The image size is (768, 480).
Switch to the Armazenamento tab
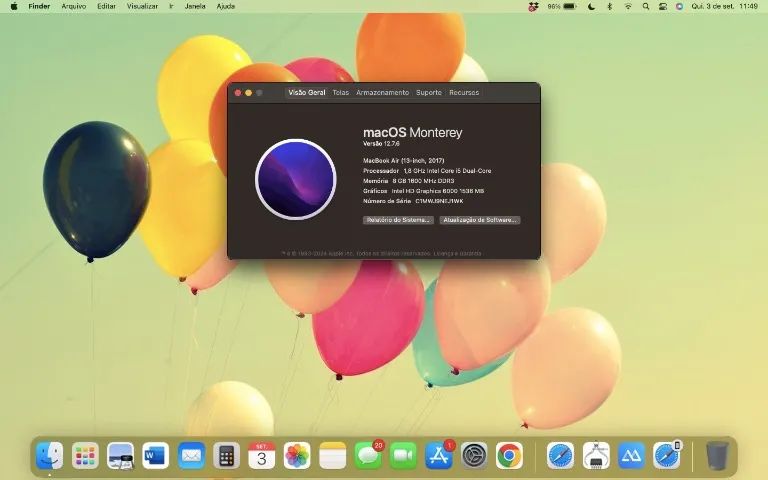(x=383, y=93)
